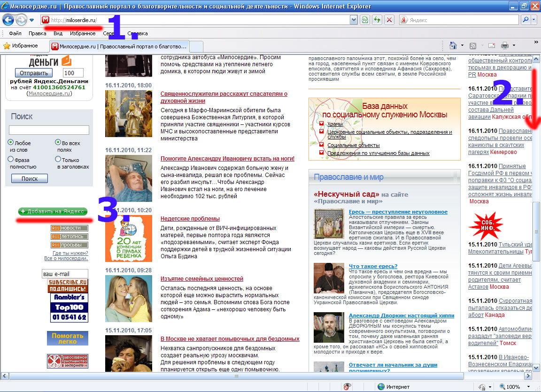
Task: Click the donation amount field showing 100
Action: pyautogui.click(x=73, y=73)
